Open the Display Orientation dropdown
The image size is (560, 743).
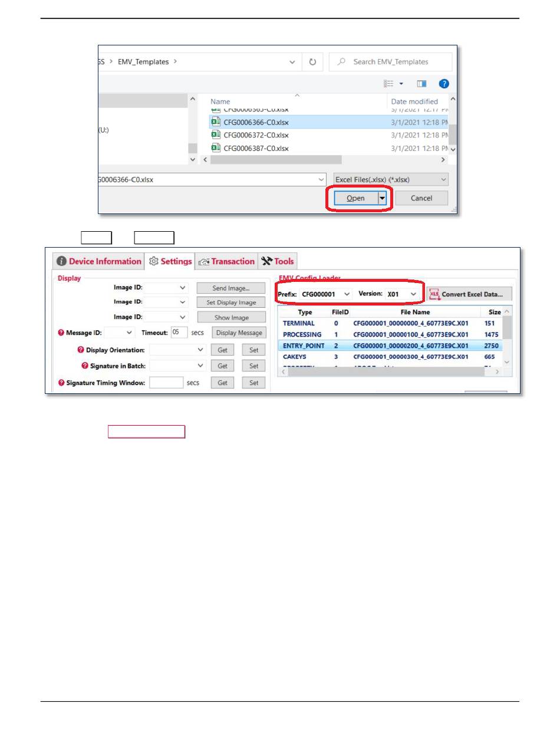(x=200, y=350)
